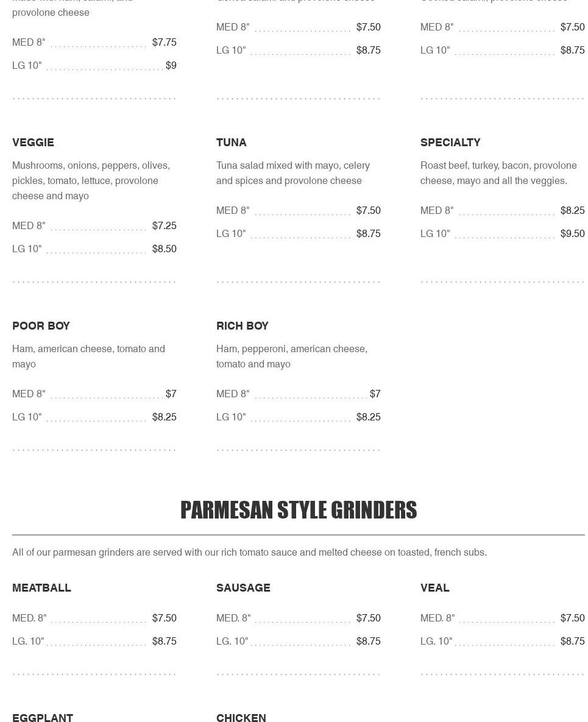This screenshot has height=722, width=588.
Task: Select the VEAL parmesan grinder heading
Action: 434,587
